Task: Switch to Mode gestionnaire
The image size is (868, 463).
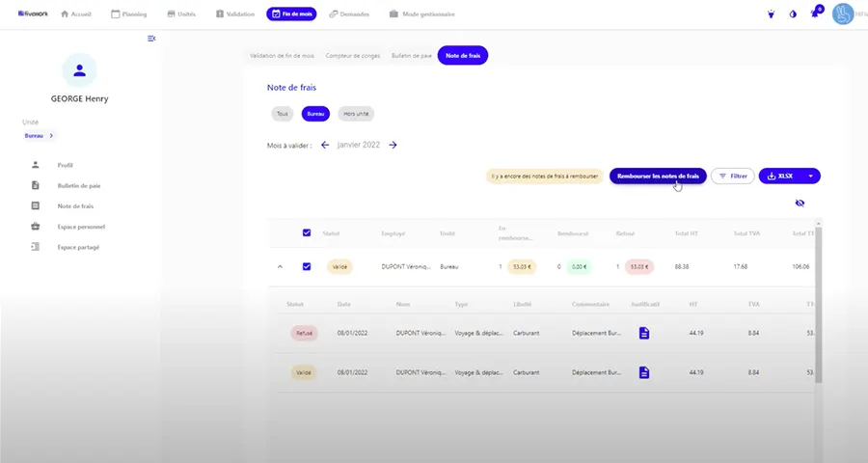Action: point(421,14)
